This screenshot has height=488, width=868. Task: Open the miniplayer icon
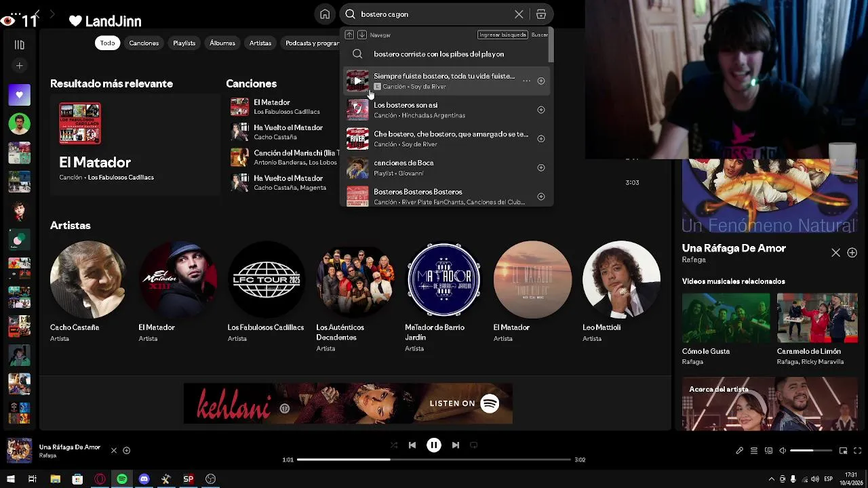pyautogui.click(x=843, y=451)
